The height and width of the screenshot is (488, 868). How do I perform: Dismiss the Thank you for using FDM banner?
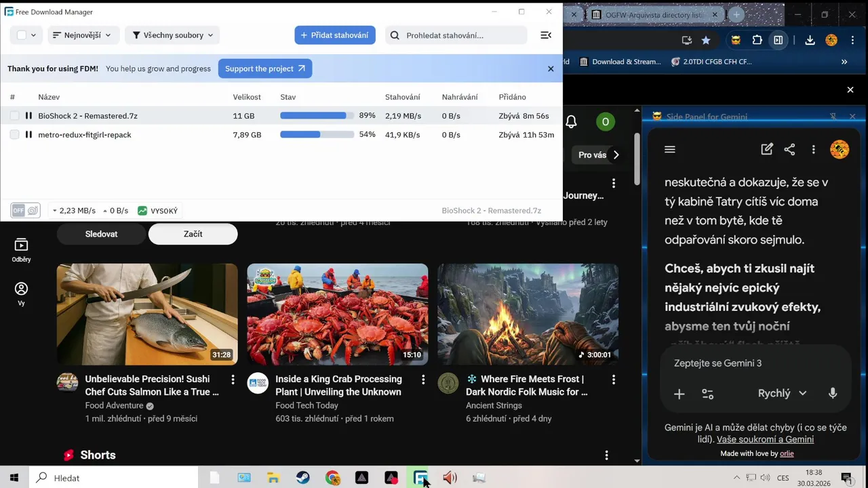point(551,68)
